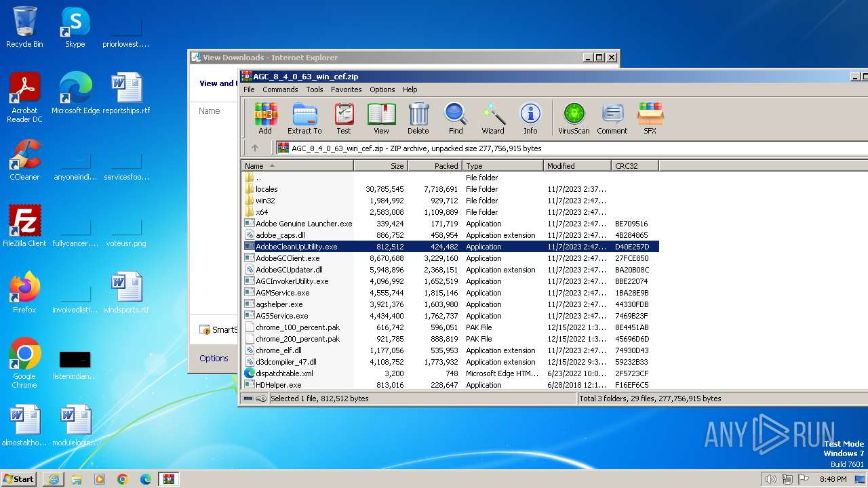Open the Comment tool

pyautogui.click(x=612, y=119)
